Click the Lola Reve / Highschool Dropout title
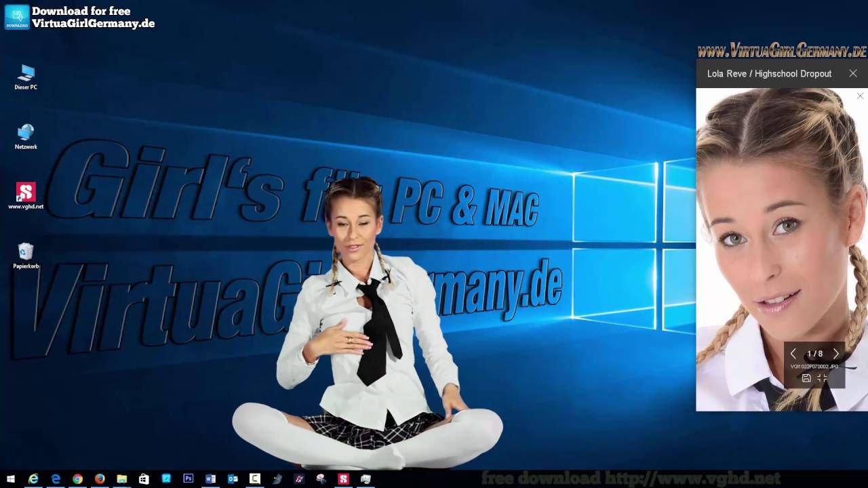This screenshot has width=868, height=488. (769, 73)
